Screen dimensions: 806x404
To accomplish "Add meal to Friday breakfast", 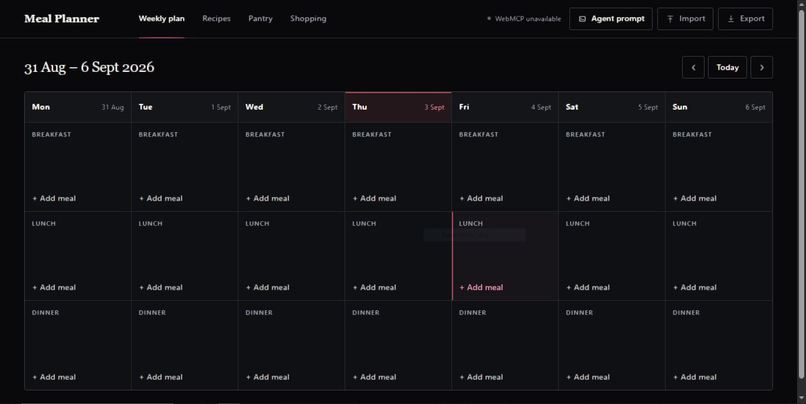I will tap(482, 198).
